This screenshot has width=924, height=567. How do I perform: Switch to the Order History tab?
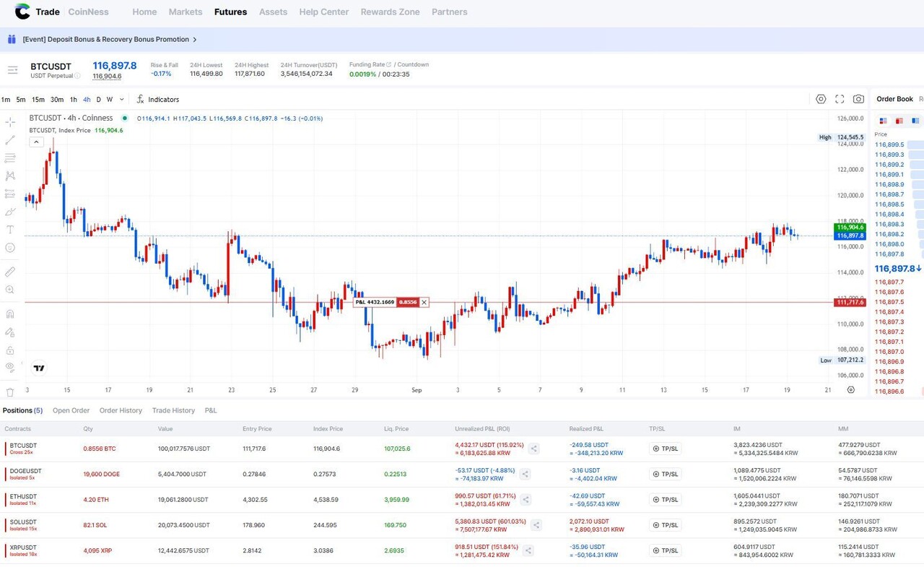click(121, 410)
